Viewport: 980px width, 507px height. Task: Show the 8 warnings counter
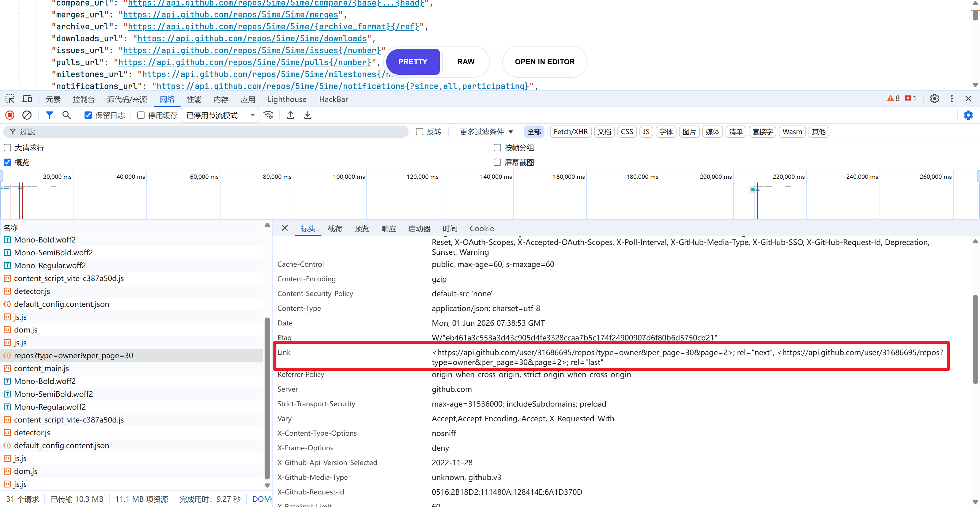[893, 99]
